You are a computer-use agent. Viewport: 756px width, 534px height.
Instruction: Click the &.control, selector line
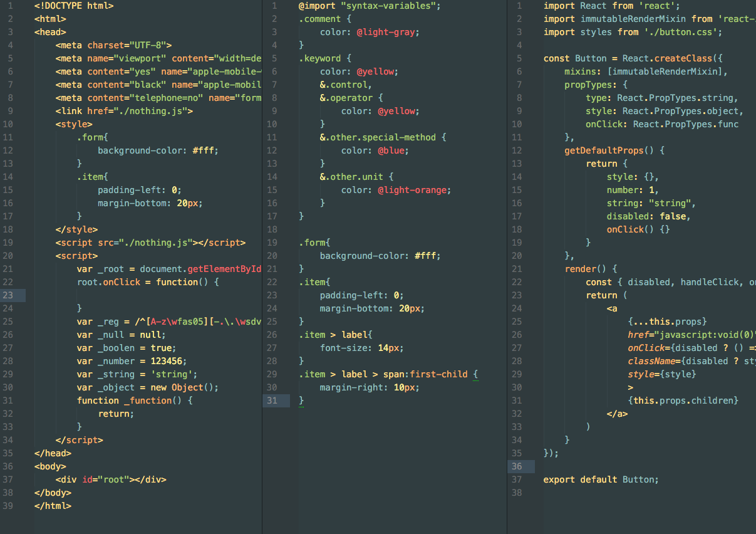pyautogui.click(x=346, y=85)
